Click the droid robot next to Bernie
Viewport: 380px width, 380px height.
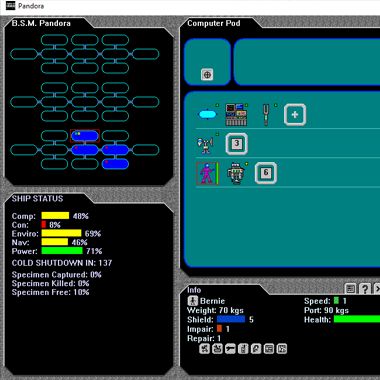point(236,173)
